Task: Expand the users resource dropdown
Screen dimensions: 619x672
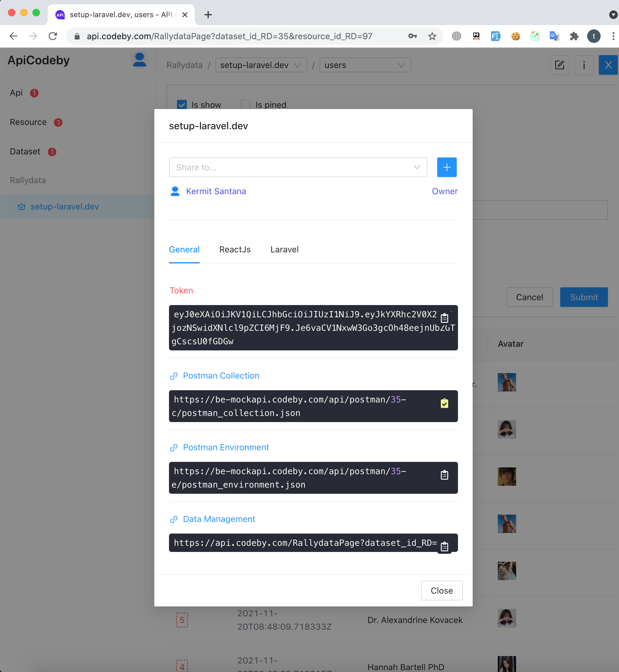Action: coord(365,65)
